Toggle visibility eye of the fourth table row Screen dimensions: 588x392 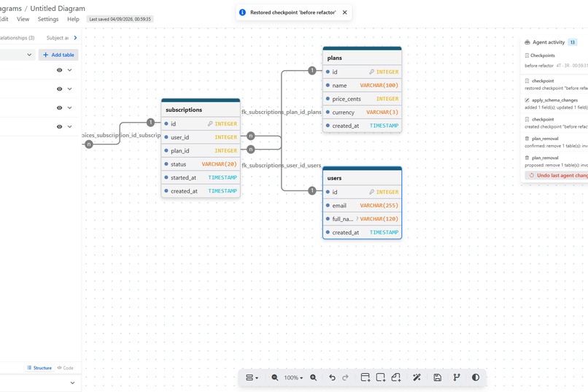59,127
